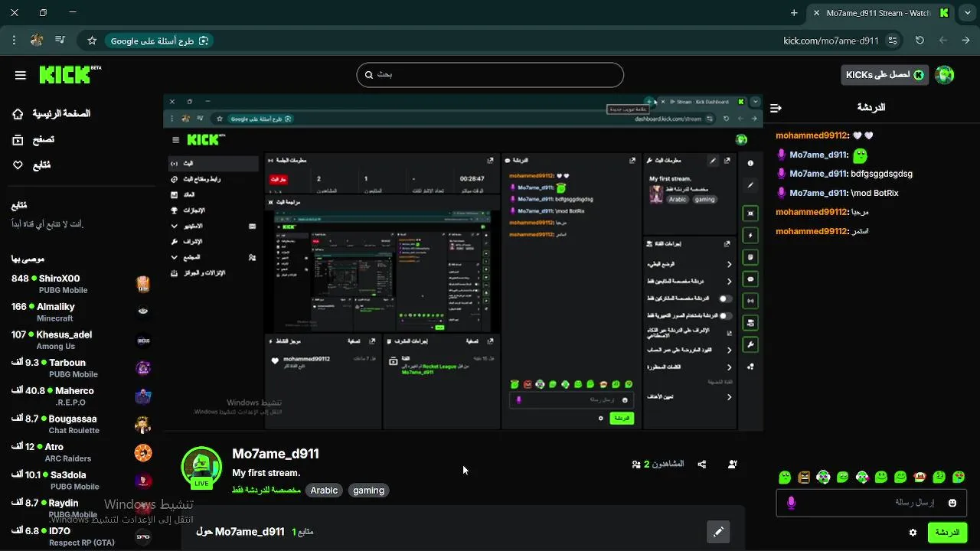Open chat settings gear icon
The height and width of the screenshot is (551, 980).
[913, 533]
